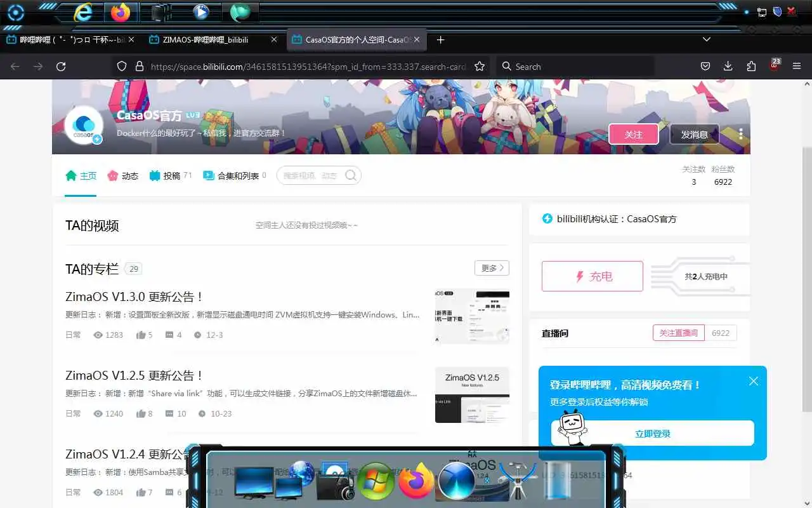This screenshot has width=812, height=508.
Task: Click the blue round orb icon in the dock
Action: click(x=457, y=481)
